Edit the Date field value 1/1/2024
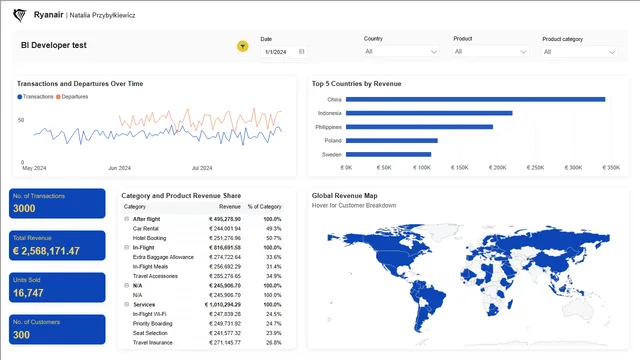The height and width of the screenshot is (360, 640). click(x=276, y=52)
